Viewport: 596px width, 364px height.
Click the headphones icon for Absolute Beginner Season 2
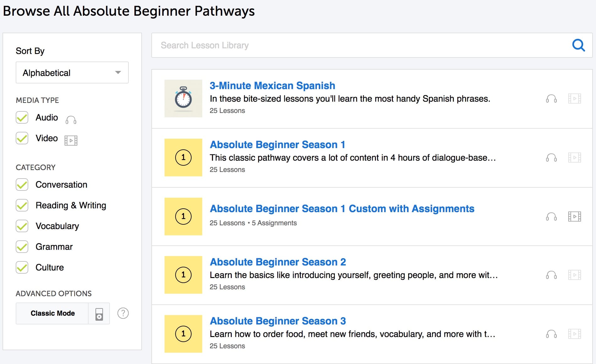coord(551,275)
